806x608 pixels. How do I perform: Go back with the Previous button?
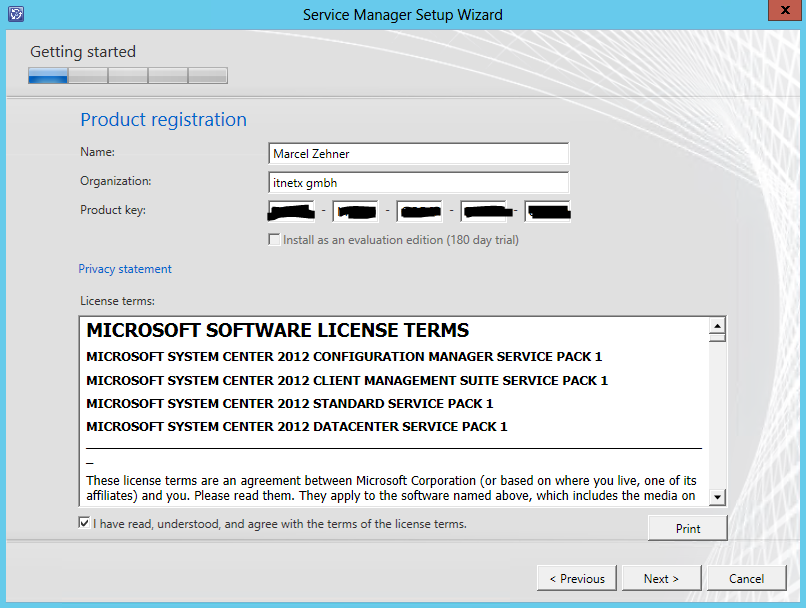pyautogui.click(x=576, y=578)
